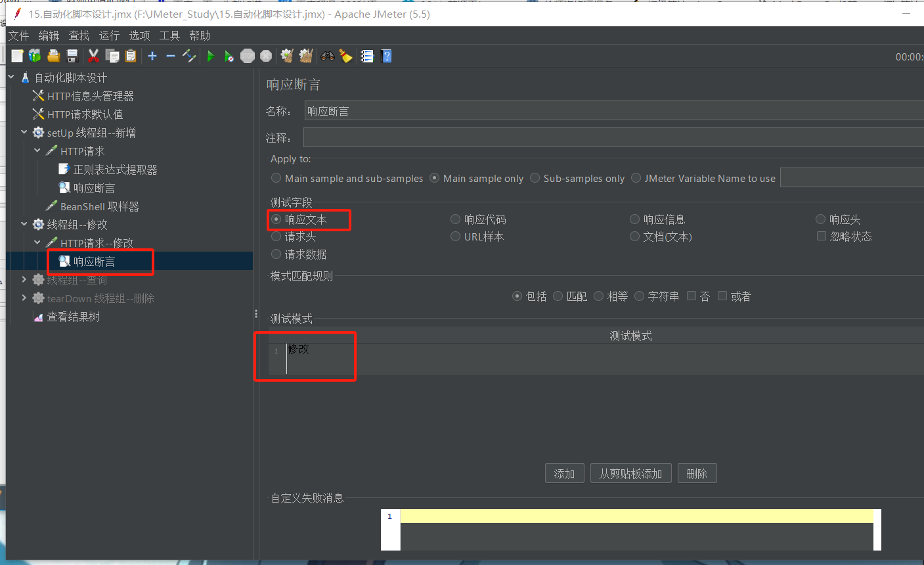This screenshot has height=565, width=924.
Task: Collapse the 自动化脚本设计 root node
Action: 11,78
